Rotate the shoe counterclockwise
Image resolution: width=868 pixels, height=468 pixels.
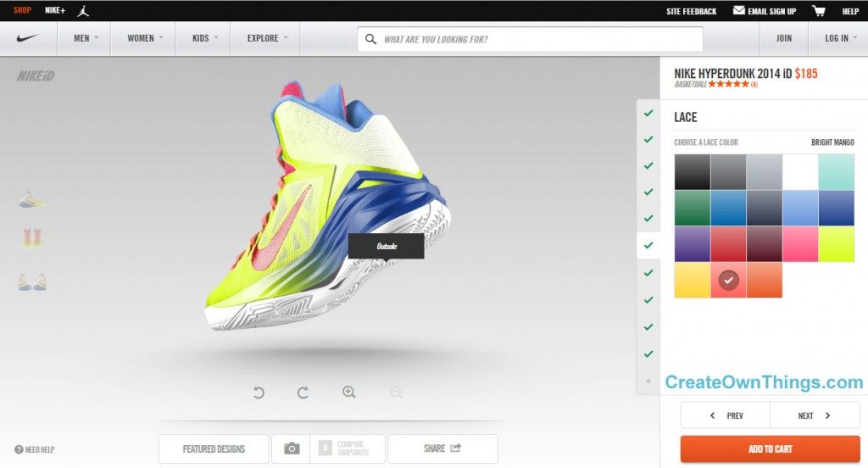coord(259,393)
